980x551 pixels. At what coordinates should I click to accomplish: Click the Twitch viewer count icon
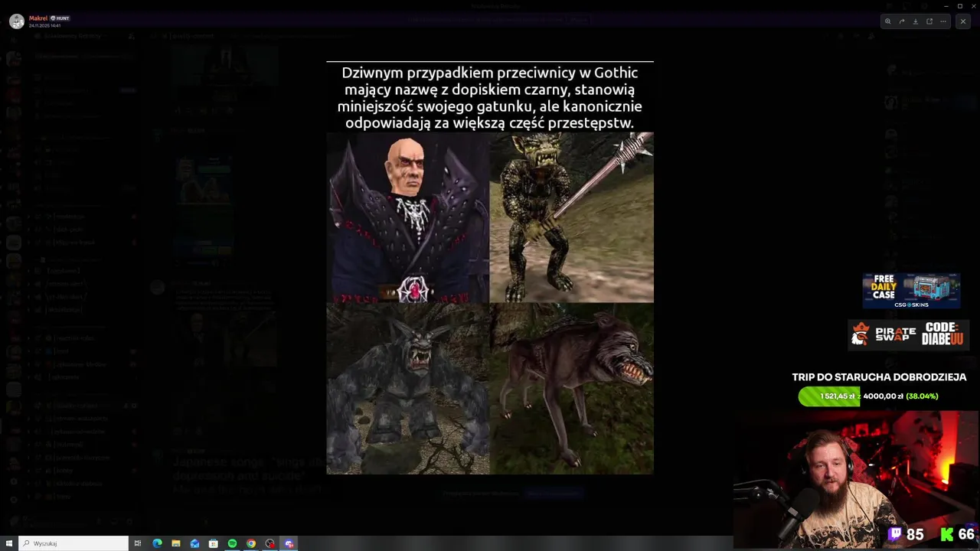coord(895,534)
